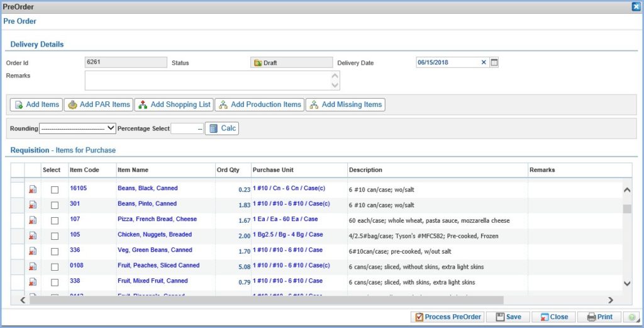Remove the Fruit, Mixed Fruit, Canned item
Screen dimensions: 644x328
[33, 282]
